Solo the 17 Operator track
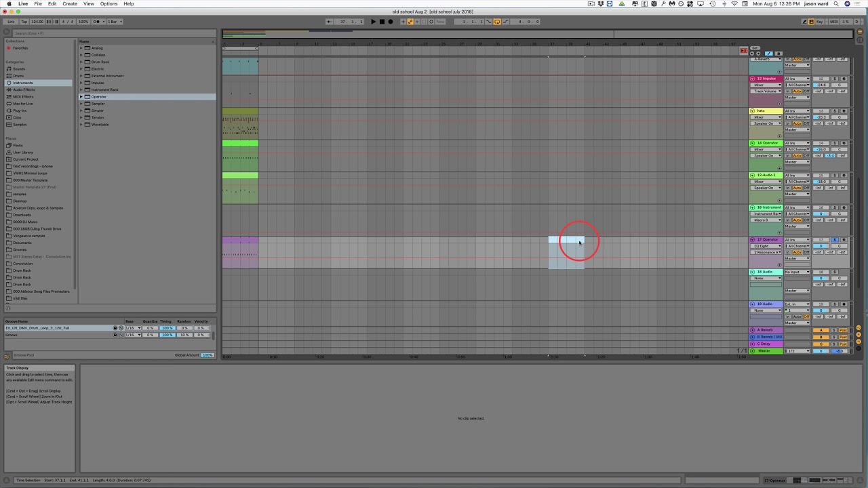This screenshot has width=868, height=488. 835,239
